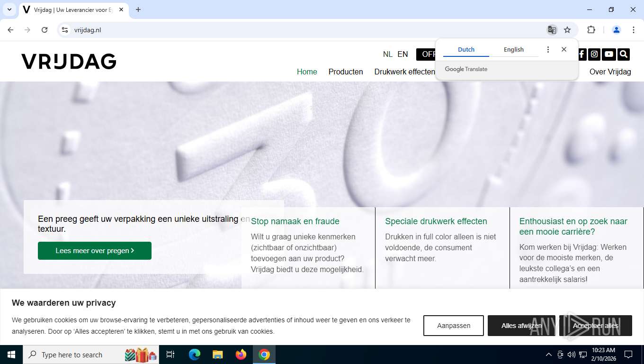
Task: Open Vrijdag Instagram icon
Action: click(x=594, y=54)
